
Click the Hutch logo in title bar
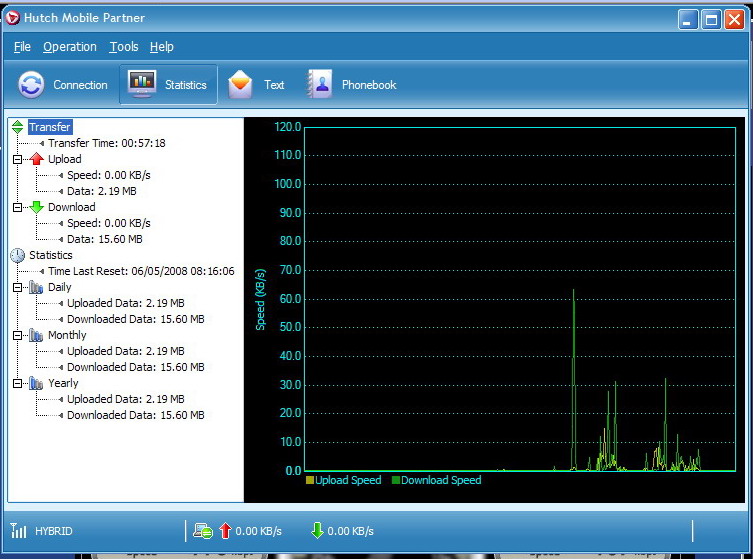pyautogui.click(x=12, y=18)
